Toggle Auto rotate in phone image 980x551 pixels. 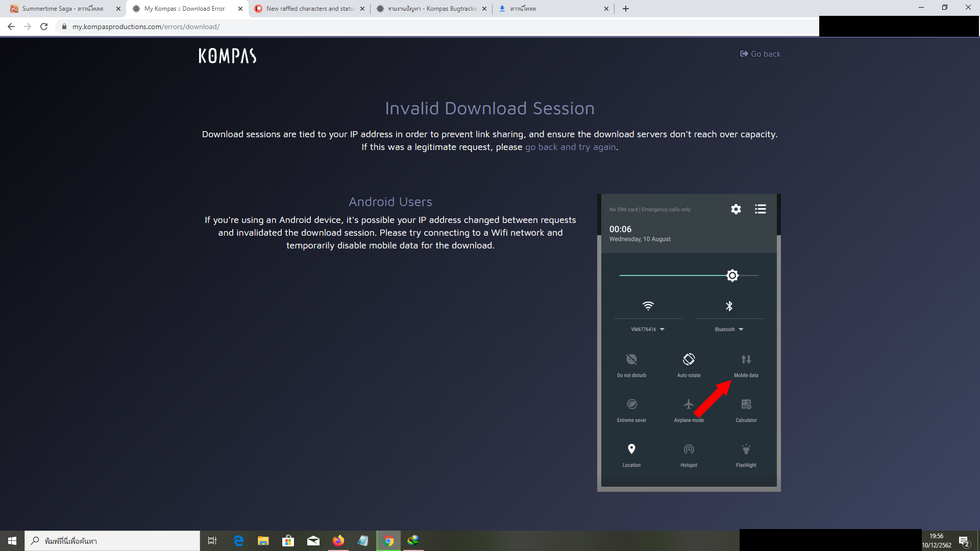coord(689,360)
